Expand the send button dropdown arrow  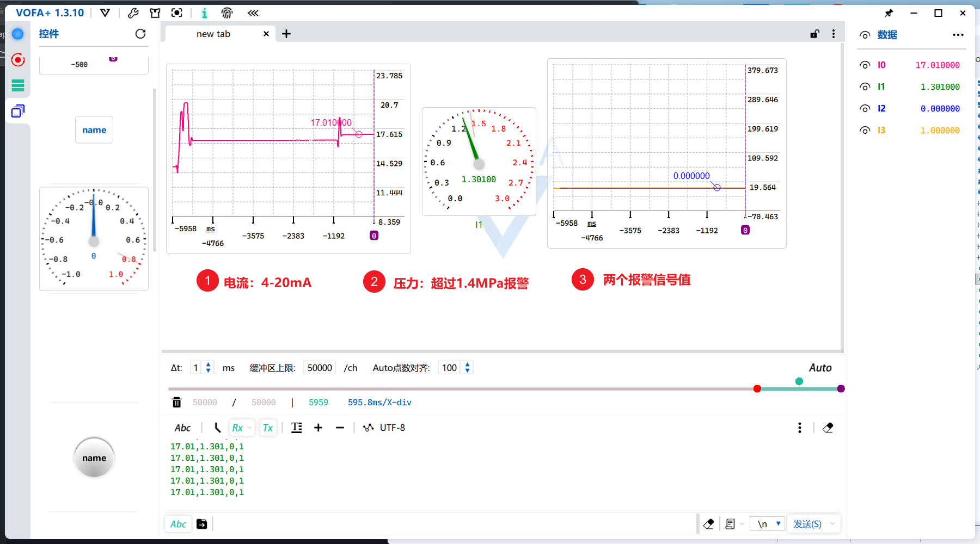(x=832, y=524)
